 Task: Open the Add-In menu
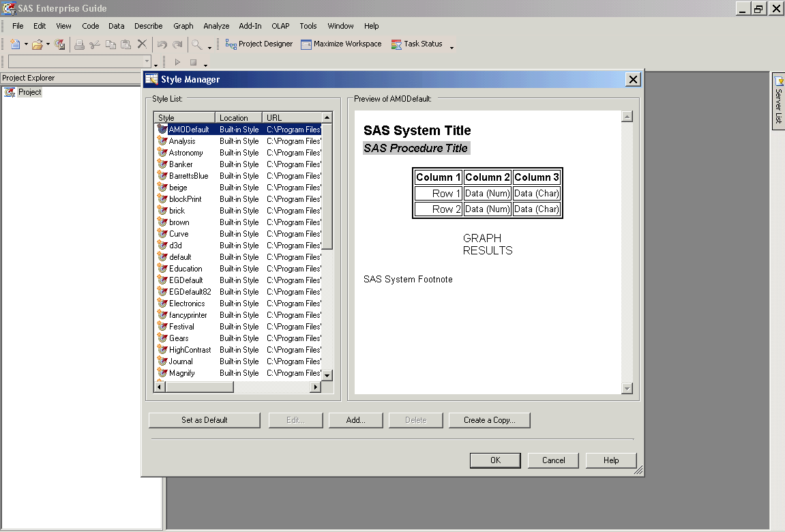point(250,26)
